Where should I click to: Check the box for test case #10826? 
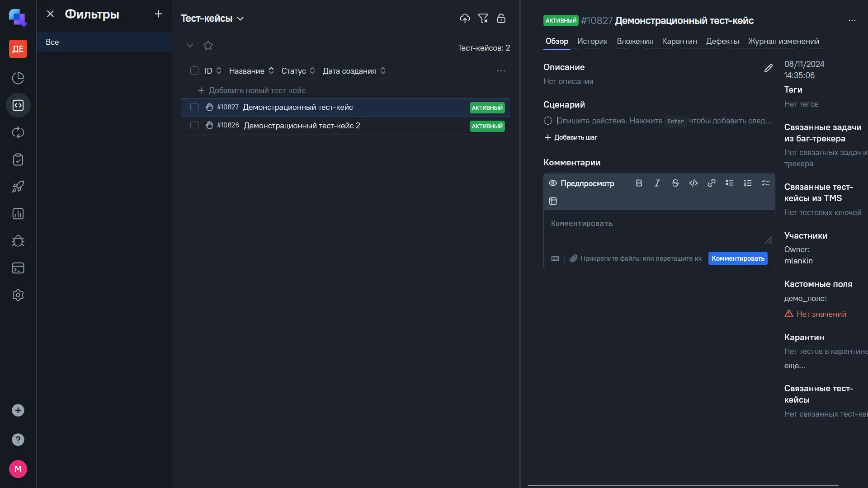pos(194,126)
